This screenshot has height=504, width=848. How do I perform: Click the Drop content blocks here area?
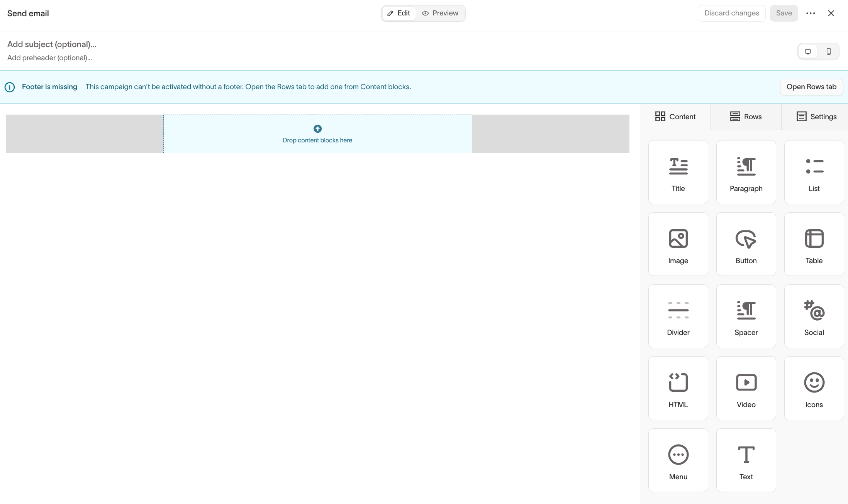click(317, 134)
